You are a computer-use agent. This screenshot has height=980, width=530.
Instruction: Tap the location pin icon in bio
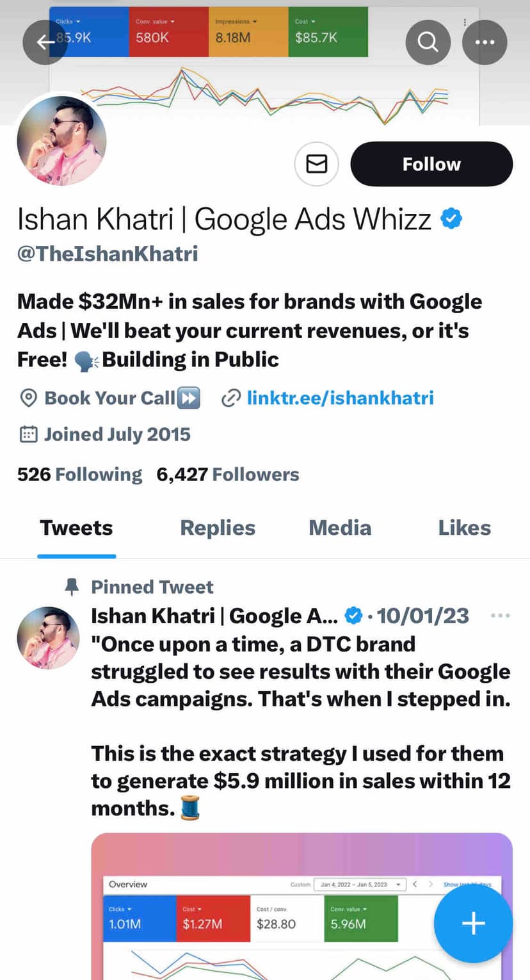(28, 398)
